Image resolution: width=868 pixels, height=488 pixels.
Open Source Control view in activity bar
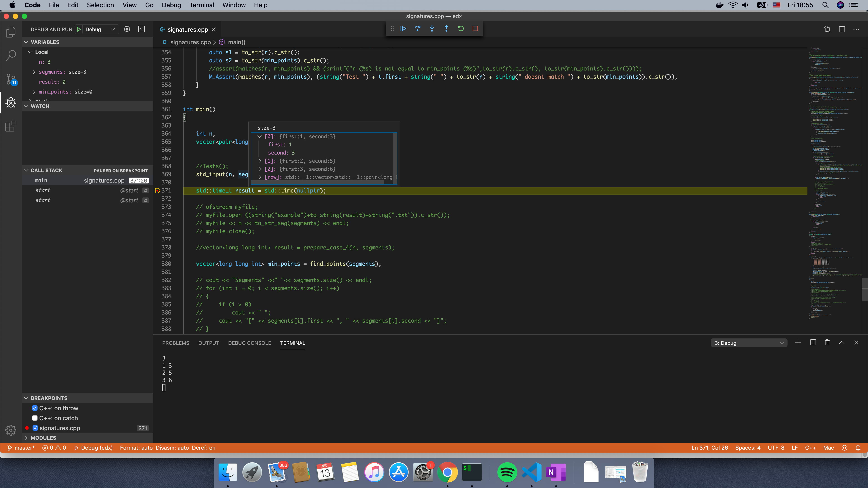click(11, 79)
